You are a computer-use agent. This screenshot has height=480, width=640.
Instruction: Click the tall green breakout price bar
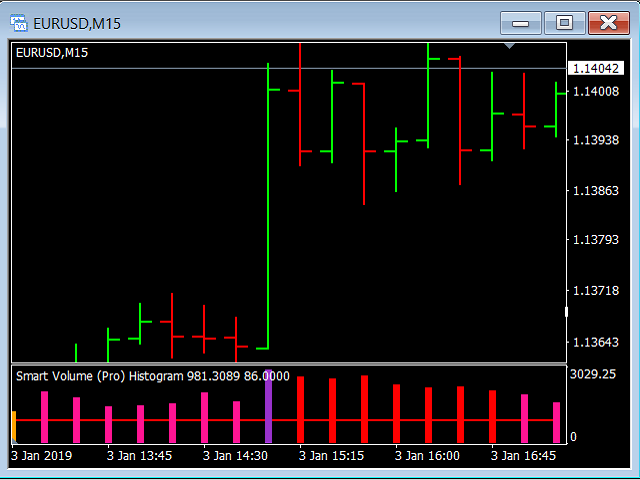268,206
